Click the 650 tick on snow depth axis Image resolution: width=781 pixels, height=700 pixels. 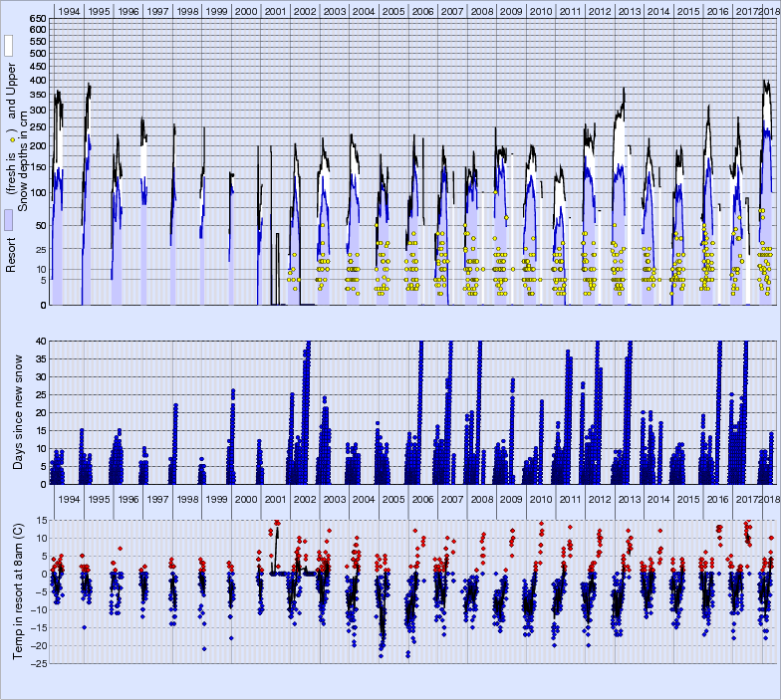tap(37, 20)
